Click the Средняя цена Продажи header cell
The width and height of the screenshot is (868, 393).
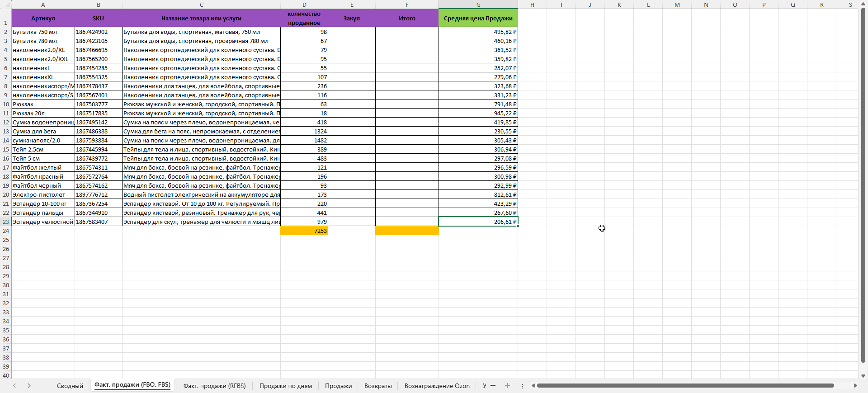[x=478, y=19]
